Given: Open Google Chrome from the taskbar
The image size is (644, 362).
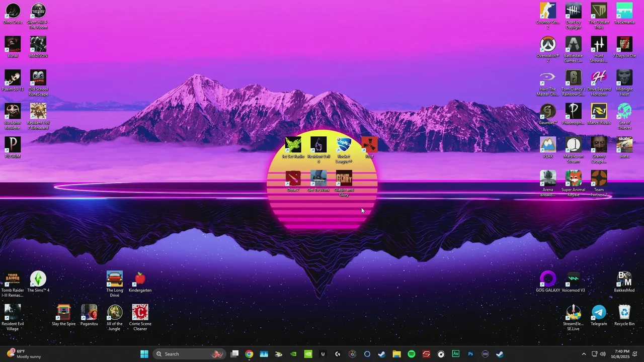Looking at the screenshot, I should [249, 354].
